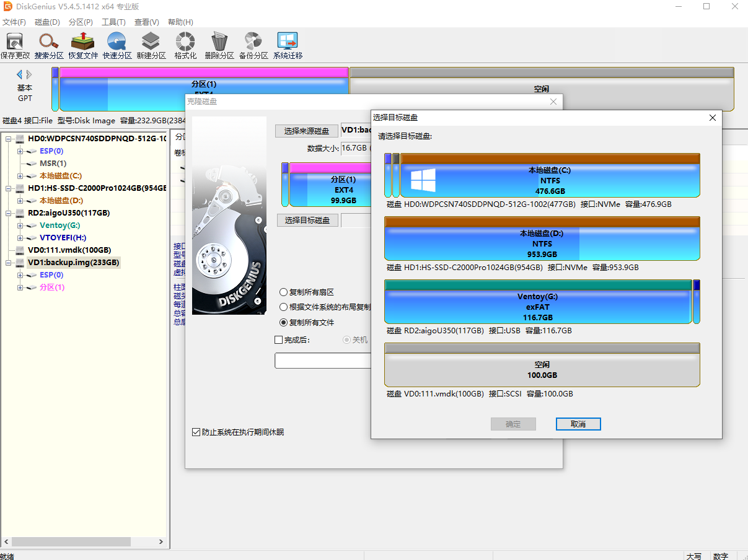The image size is (748, 560).
Task: Click source 分区(1) EXT4 99.9GB block in clone dialog
Action: tap(330, 185)
